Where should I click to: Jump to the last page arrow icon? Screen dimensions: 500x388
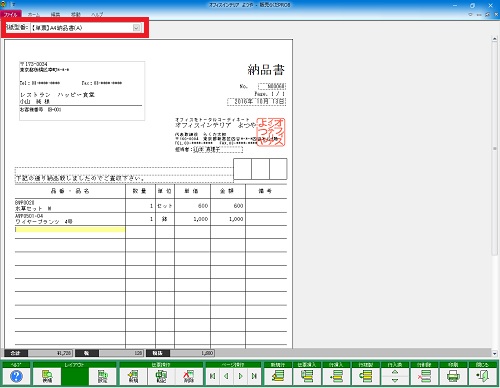coord(254,376)
